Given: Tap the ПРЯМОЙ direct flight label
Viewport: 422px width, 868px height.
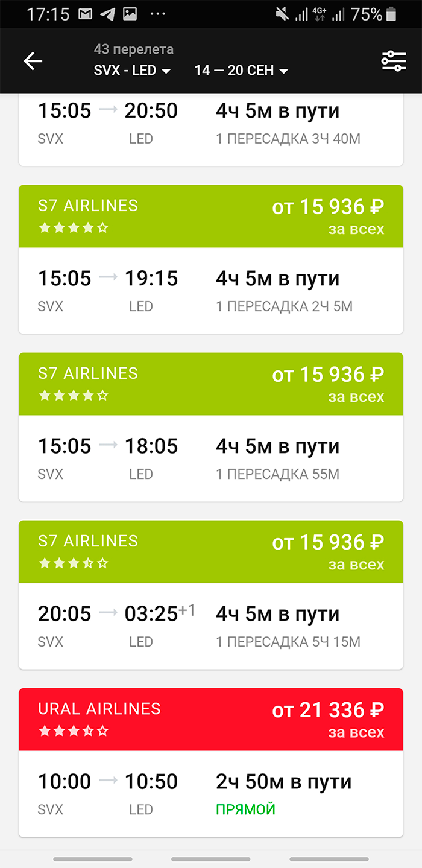Looking at the screenshot, I should click(x=245, y=809).
